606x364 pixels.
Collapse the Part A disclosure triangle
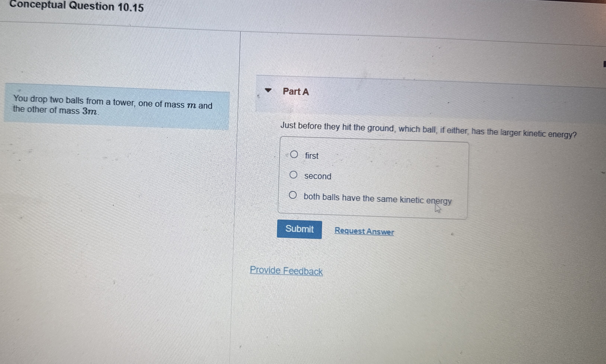pos(268,91)
